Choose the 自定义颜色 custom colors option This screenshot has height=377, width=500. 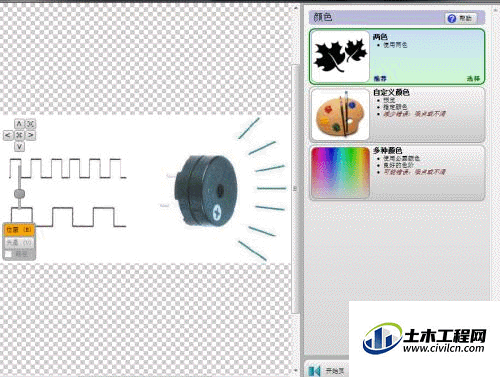(x=397, y=115)
